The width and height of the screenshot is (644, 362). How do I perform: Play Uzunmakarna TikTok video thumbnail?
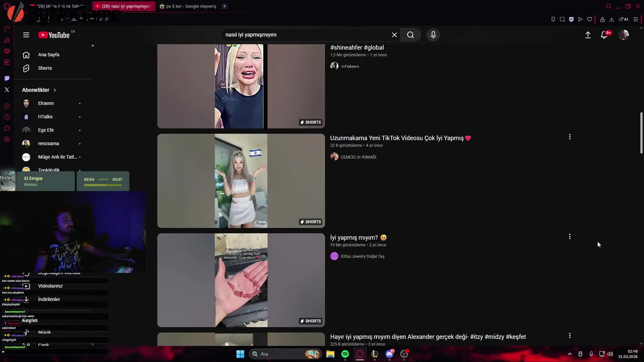[241, 180]
